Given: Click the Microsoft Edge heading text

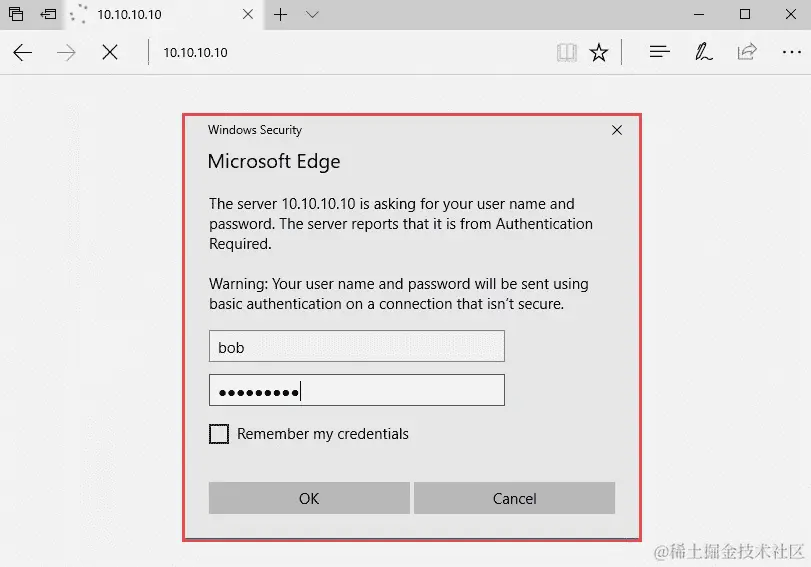Looking at the screenshot, I should point(274,162).
